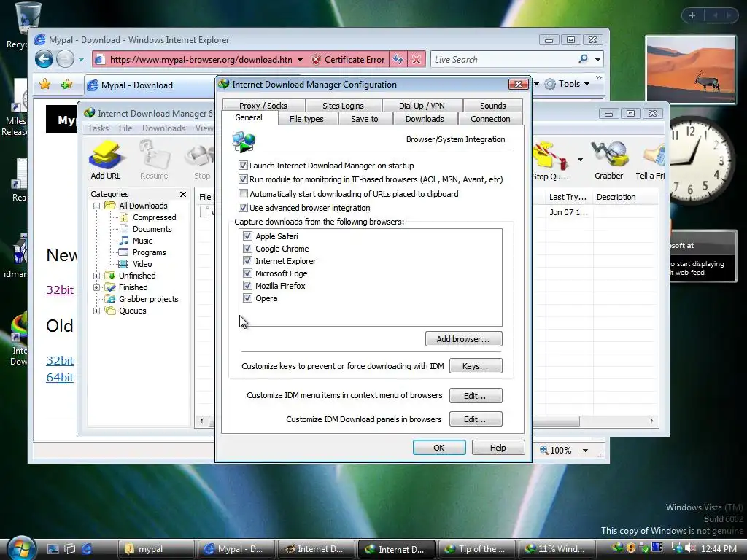Click the Keys... button
This screenshot has width=747, height=560.
tap(476, 366)
